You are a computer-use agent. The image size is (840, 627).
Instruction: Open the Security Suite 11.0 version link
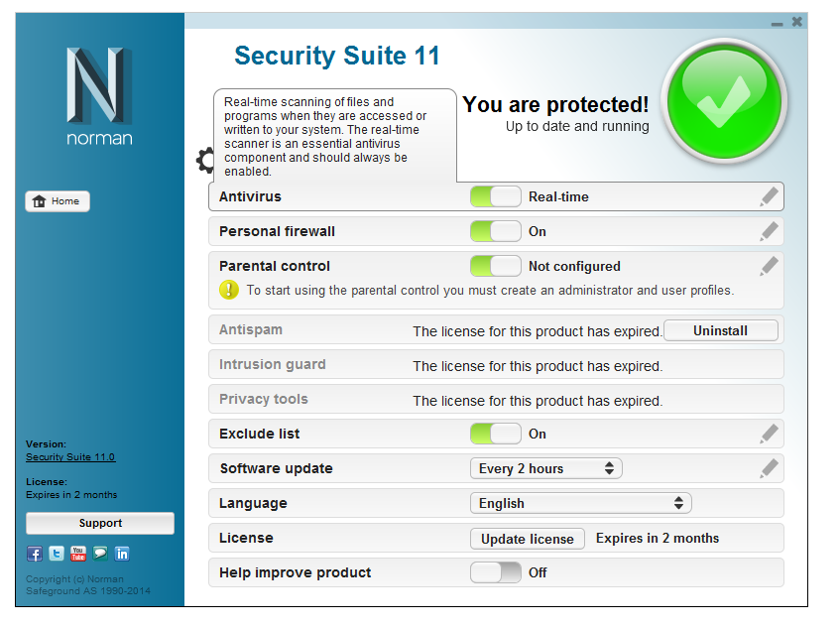click(70, 457)
